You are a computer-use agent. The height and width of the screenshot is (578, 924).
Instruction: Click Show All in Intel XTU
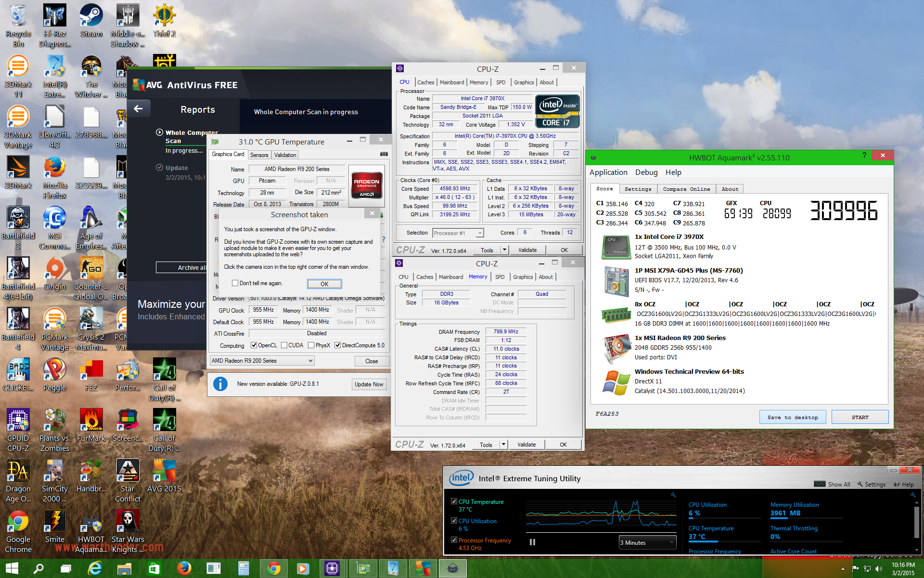coord(832,484)
